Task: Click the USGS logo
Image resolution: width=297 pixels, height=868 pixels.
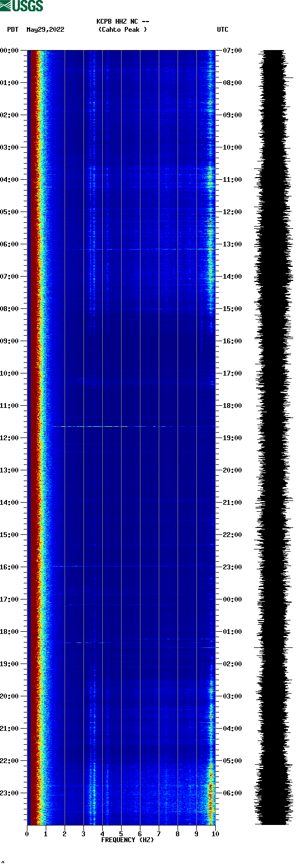Action: 22,6
